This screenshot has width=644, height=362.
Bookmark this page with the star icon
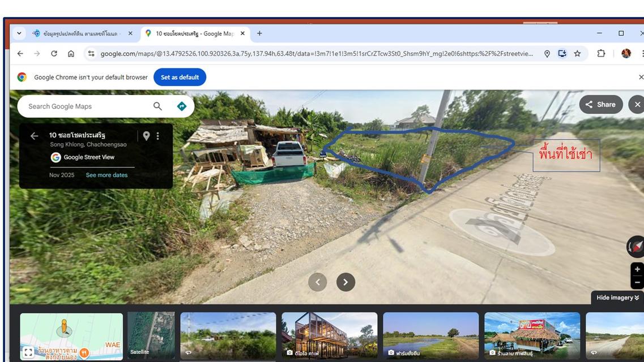[577, 54]
